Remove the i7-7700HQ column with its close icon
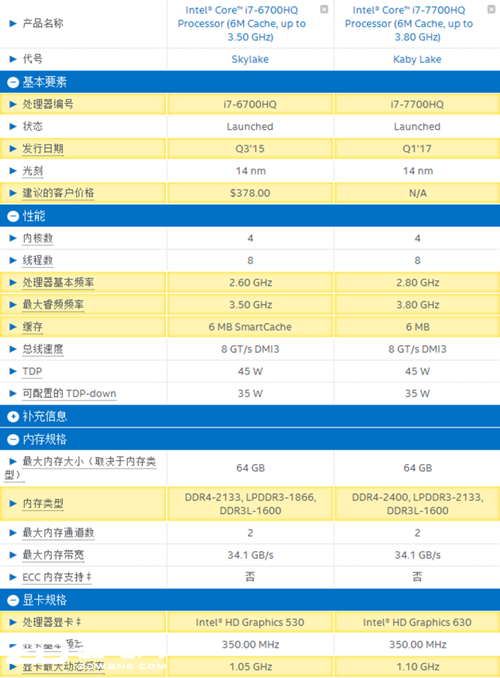 (491, 9)
